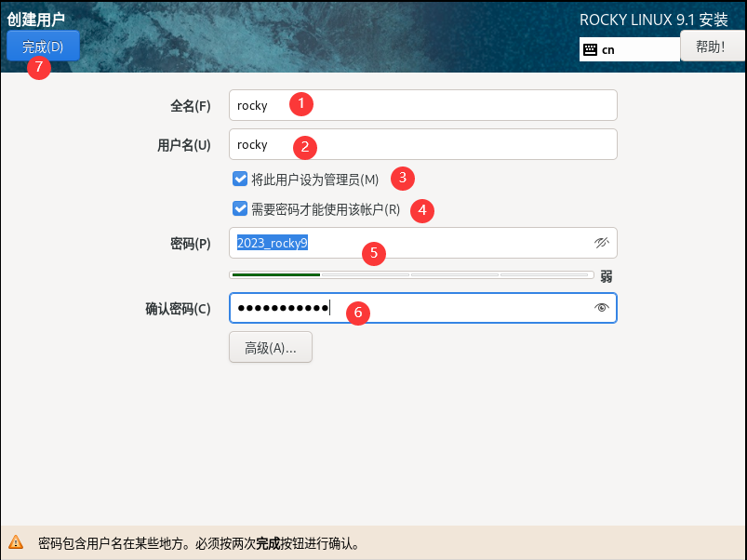747x560 pixels.
Task: Click the 用户名 username input field
Action: coord(422,144)
